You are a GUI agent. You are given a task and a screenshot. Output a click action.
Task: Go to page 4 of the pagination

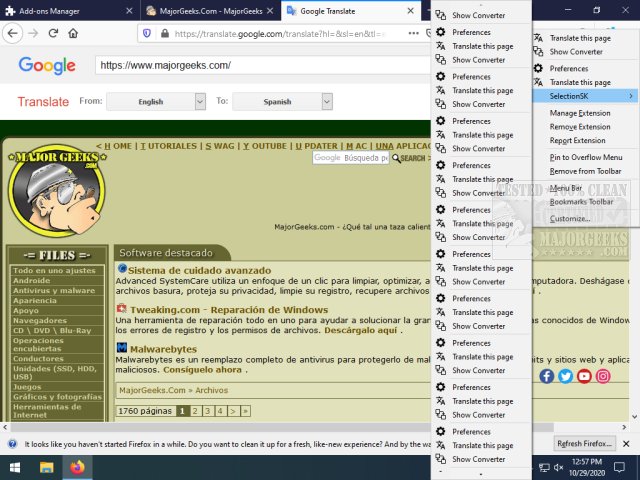pos(220,411)
